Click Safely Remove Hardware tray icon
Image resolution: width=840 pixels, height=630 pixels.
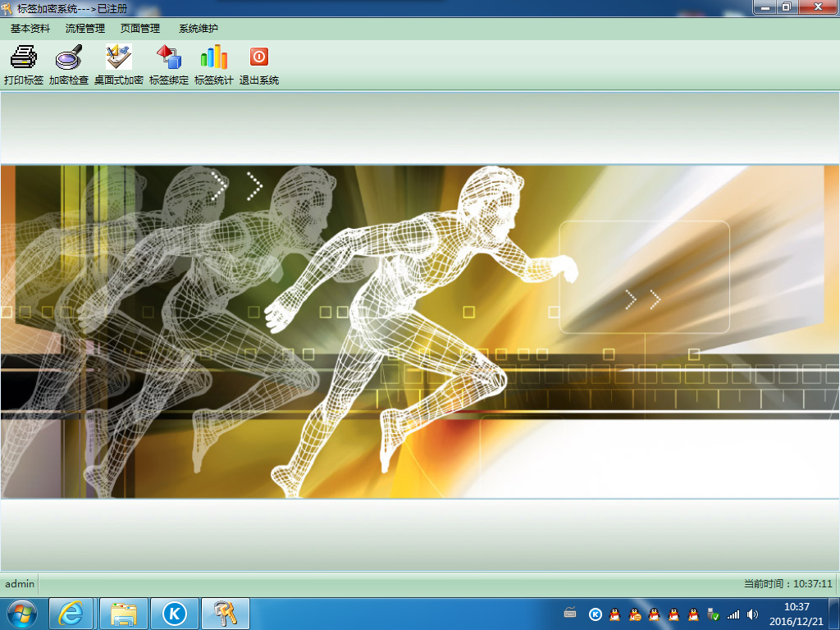pos(713,614)
